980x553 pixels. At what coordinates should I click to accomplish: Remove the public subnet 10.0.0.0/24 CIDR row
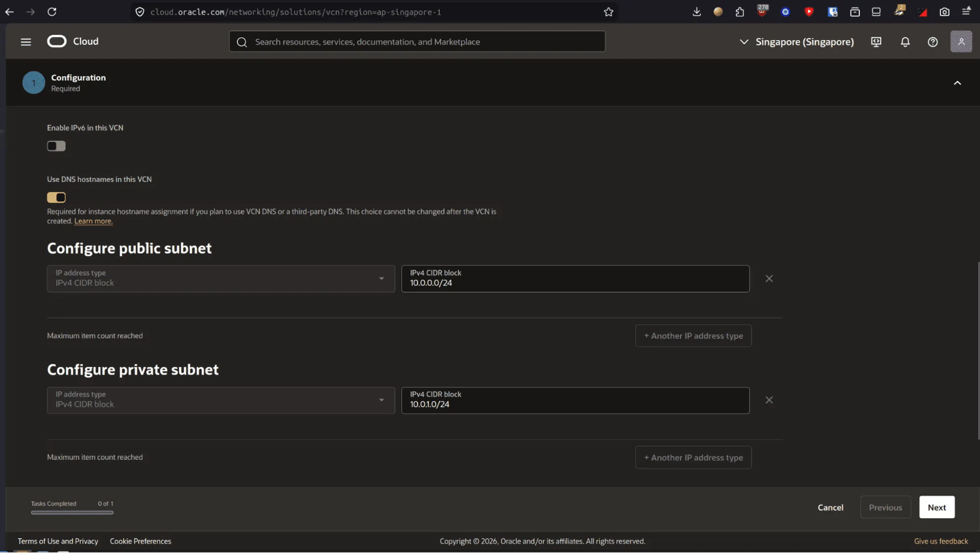pyautogui.click(x=769, y=278)
